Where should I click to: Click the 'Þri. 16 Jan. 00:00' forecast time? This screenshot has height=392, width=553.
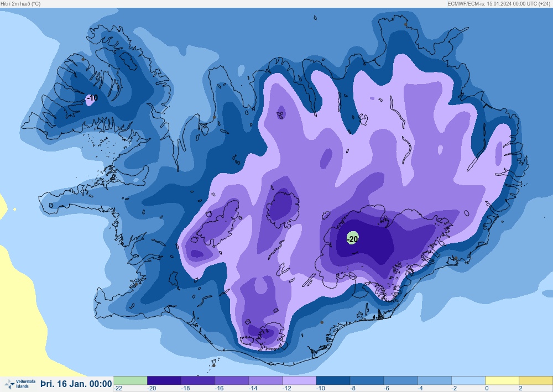tap(76, 384)
